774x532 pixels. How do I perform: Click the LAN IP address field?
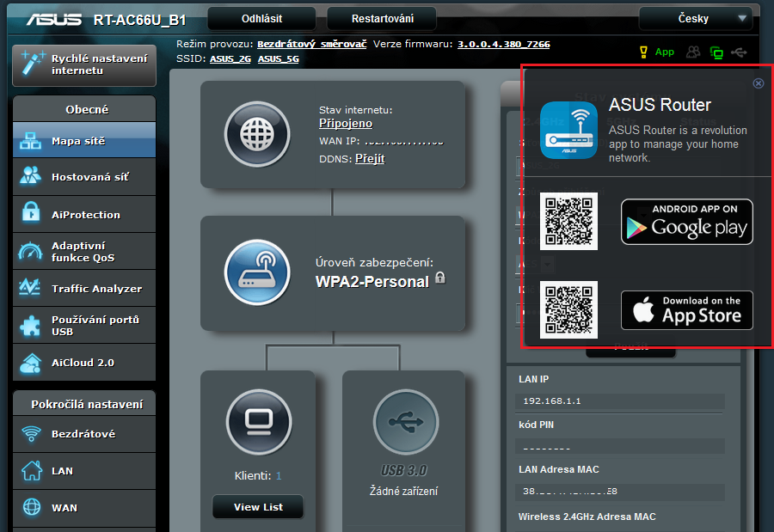620,401
